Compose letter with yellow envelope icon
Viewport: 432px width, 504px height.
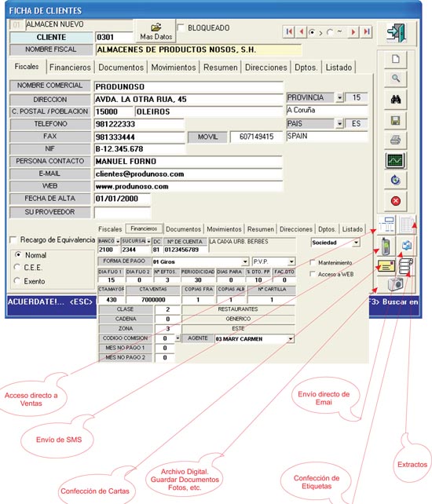coord(386,266)
